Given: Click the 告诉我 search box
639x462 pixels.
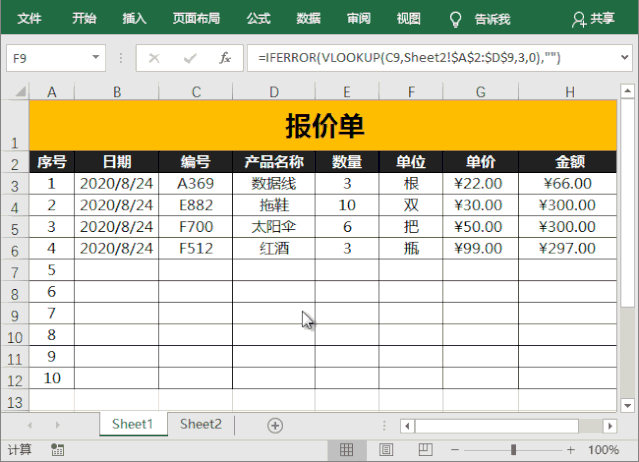Looking at the screenshot, I should tap(492, 19).
